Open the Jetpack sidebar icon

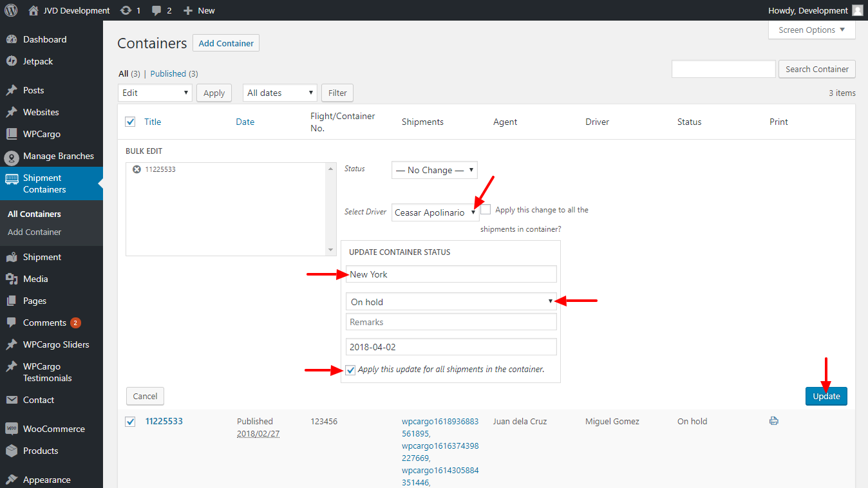(11, 61)
